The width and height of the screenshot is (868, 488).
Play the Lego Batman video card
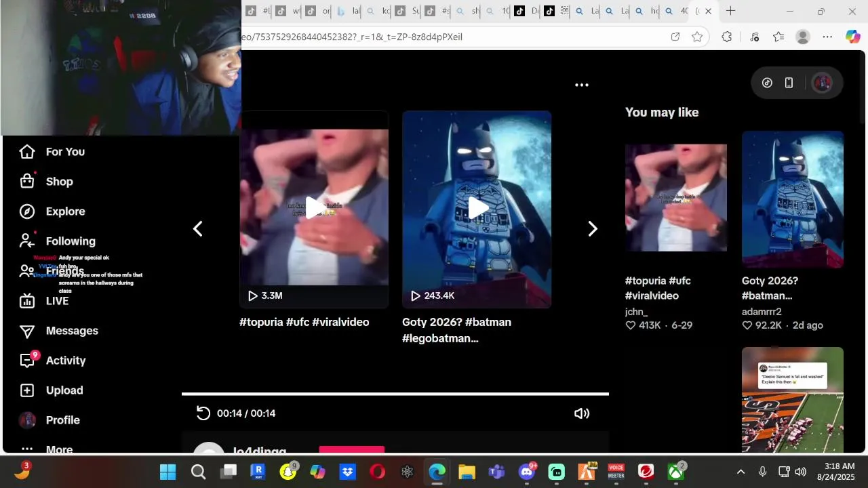click(x=477, y=209)
